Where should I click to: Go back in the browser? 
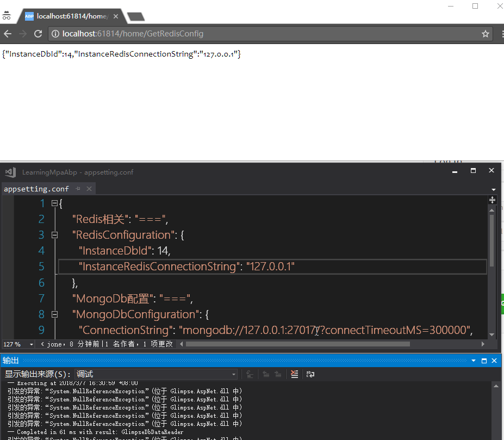point(8,34)
